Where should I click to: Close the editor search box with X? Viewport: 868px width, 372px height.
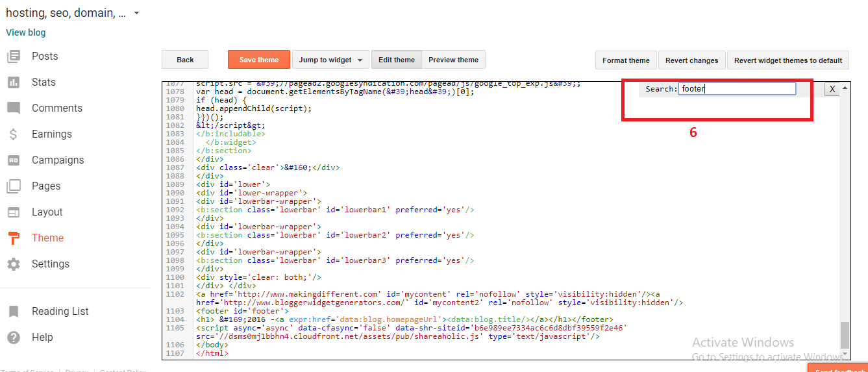click(832, 90)
